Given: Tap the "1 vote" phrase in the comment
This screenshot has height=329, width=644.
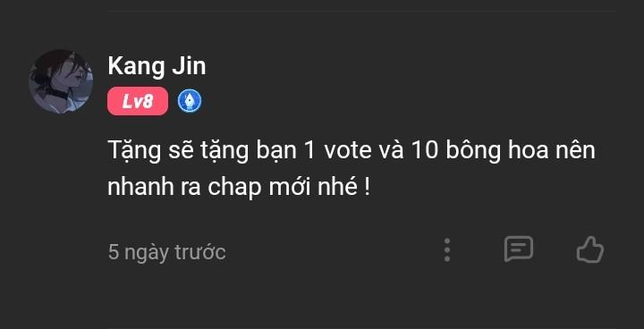Looking at the screenshot, I should 338,152.
